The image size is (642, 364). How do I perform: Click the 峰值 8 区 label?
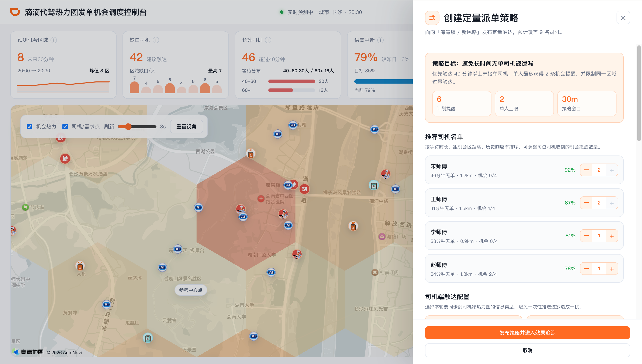click(x=99, y=71)
